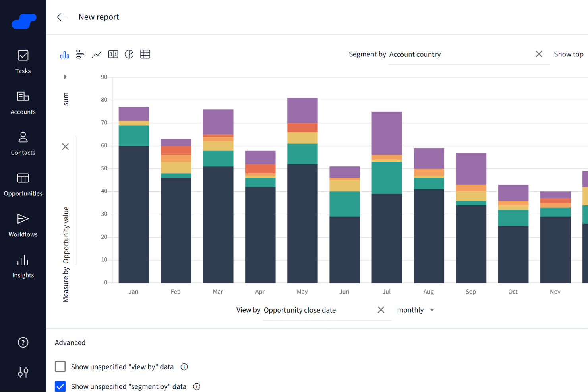
Task: Open the Show top options
Action: click(569, 54)
